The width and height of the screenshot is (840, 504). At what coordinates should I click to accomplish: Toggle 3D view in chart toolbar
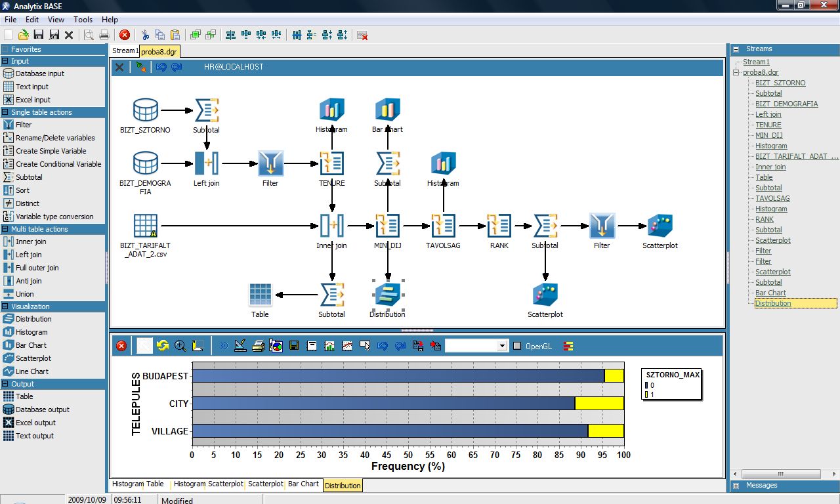[223, 345]
